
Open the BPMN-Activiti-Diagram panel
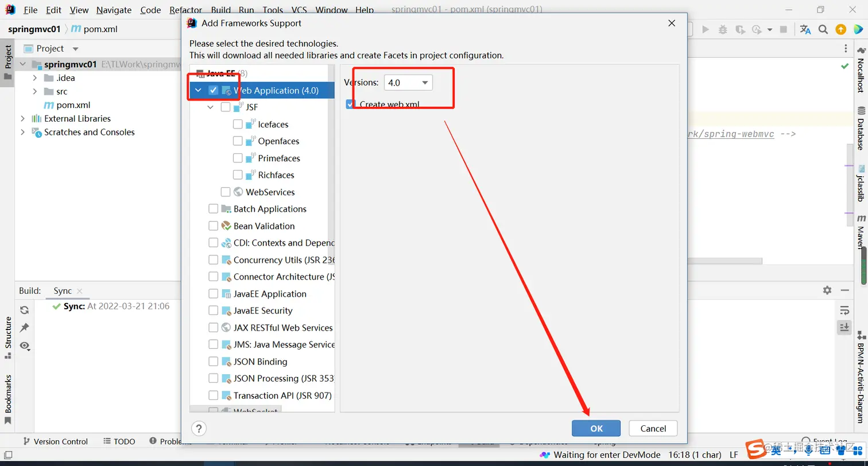click(861, 378)
